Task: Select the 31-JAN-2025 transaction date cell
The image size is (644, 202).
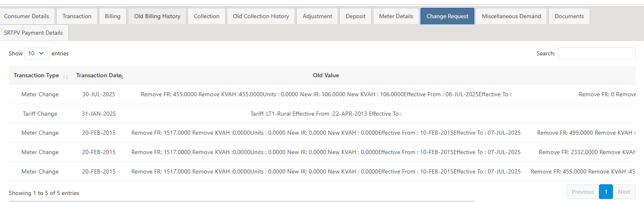Action: point(99,114)
